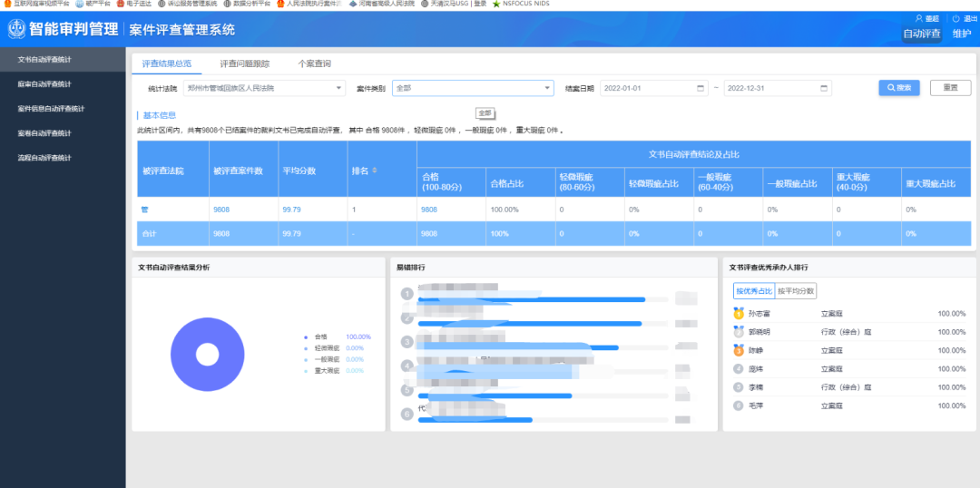Select 庭审自动评查统计 in sidebar
Image resolution: width=980 pixels, height=488 pixels.
click(63, 83)
